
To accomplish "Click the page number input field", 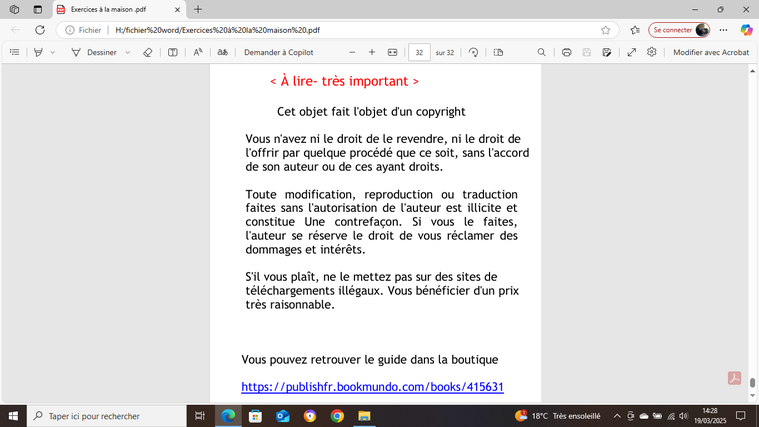I will [x=420, y=52].
